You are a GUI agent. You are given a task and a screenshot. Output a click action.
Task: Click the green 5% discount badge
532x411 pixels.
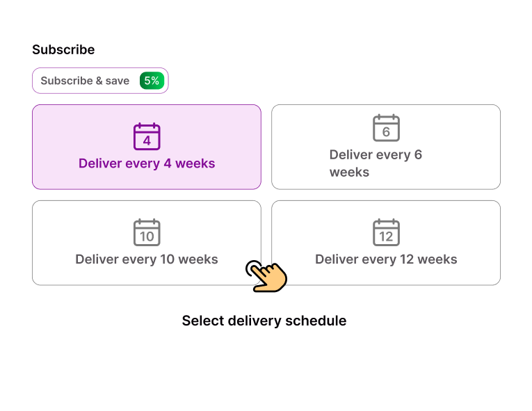pyautogui.click(x=152, y=81)
